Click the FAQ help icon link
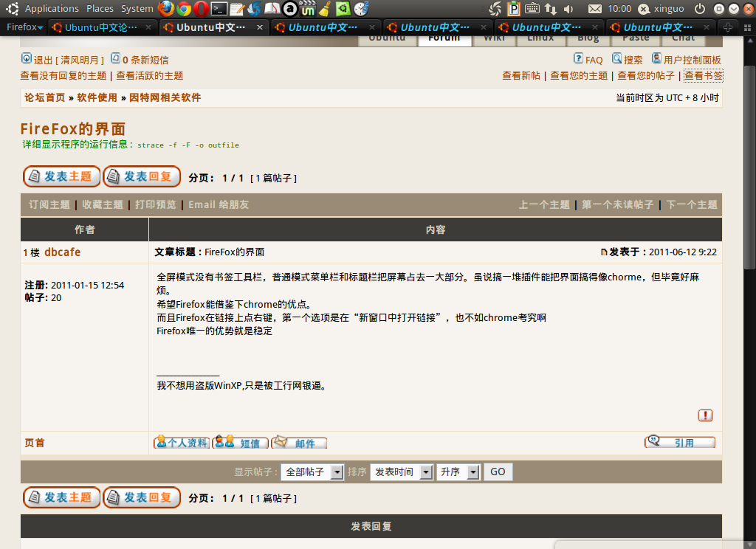 (588, 59)
